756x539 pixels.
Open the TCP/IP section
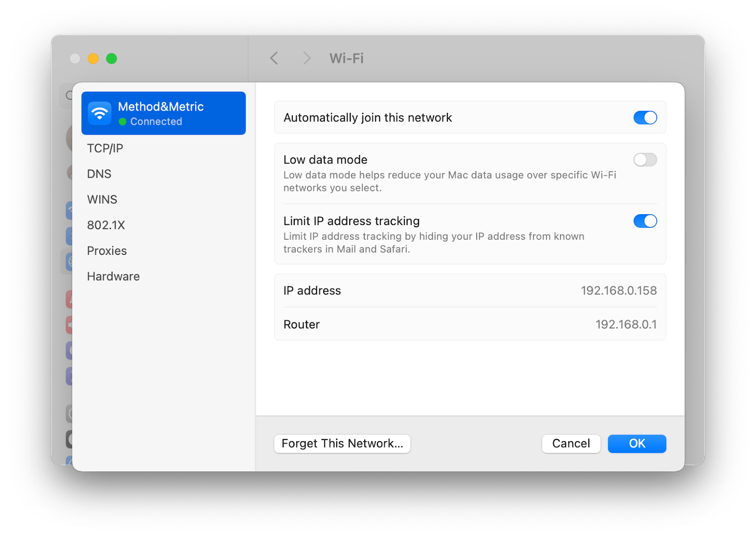pyautogui.click(x=105, y=148)
